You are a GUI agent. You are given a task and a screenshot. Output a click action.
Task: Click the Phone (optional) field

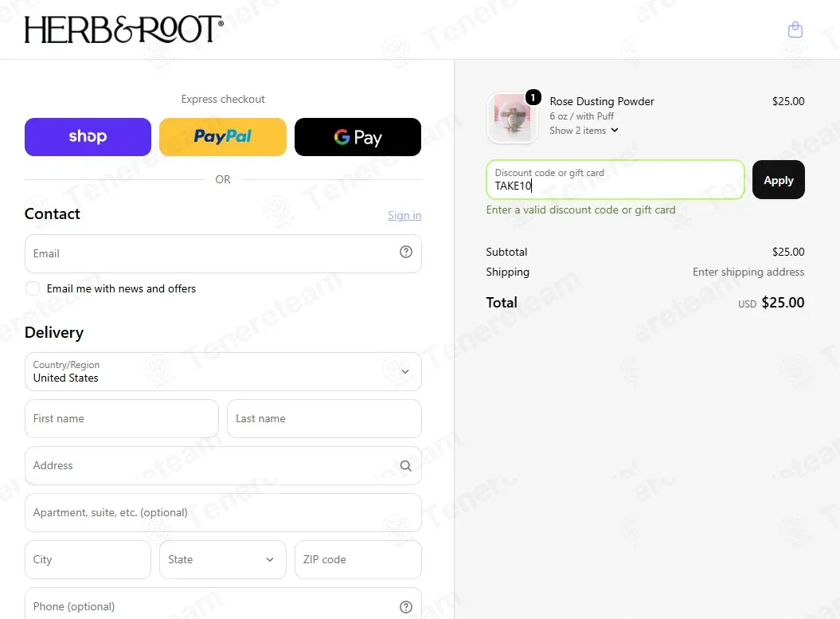click(223, 603)
